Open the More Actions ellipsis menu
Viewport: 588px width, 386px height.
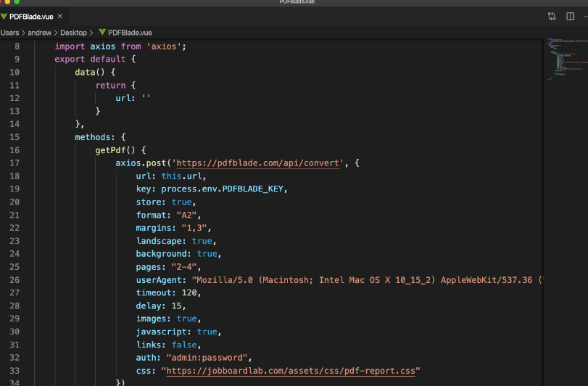(x=586, y=16)
